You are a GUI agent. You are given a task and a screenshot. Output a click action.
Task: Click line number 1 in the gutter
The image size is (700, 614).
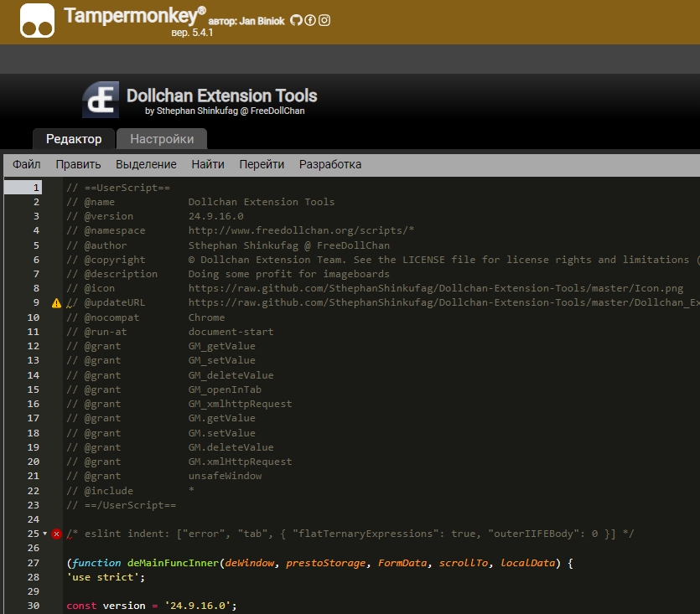click(36, 188)
